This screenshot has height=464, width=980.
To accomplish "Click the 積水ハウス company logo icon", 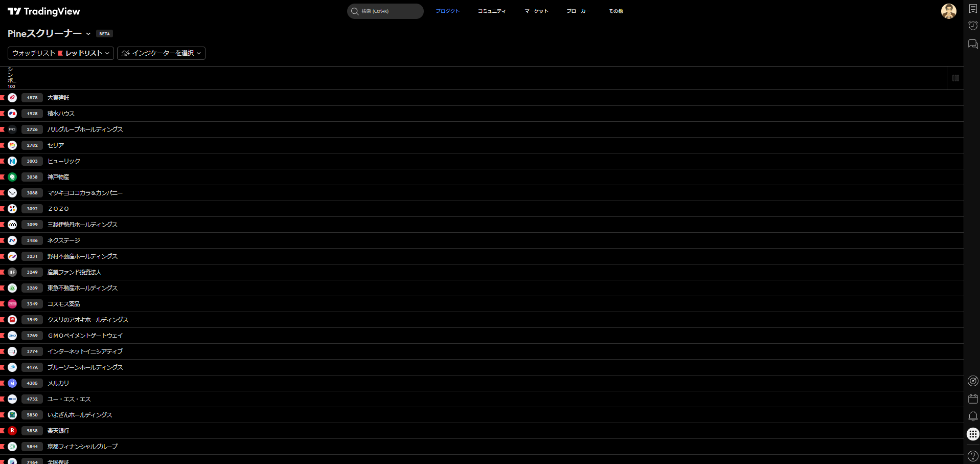I will pyautogui.click(x=12, y=114).
